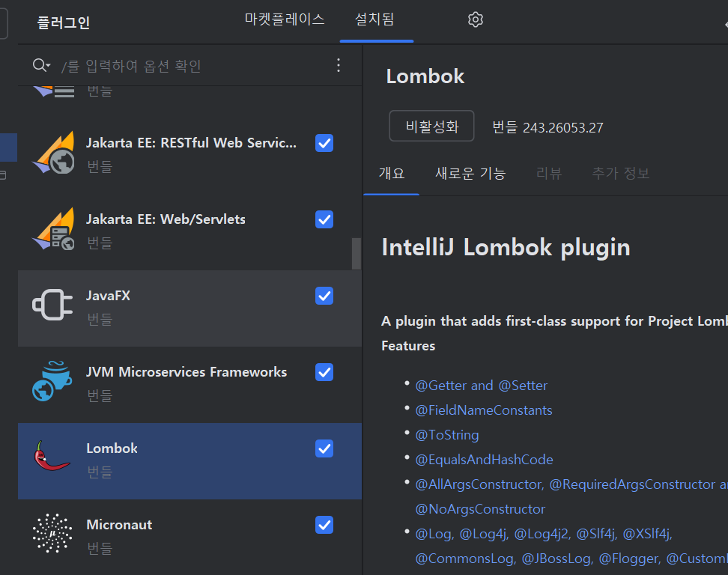Screen dimensions: 728x575
Task: Open the @ToString link
Action: tap(447, 435)
